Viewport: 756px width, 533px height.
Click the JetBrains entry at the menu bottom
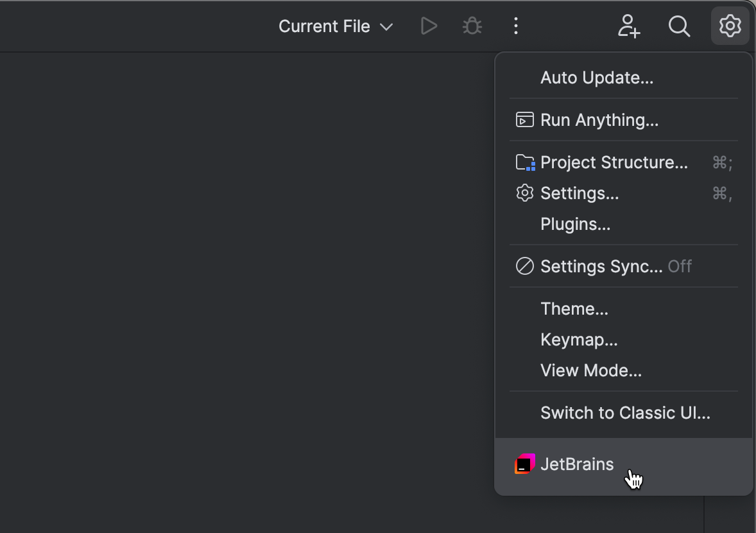(576, 463)
